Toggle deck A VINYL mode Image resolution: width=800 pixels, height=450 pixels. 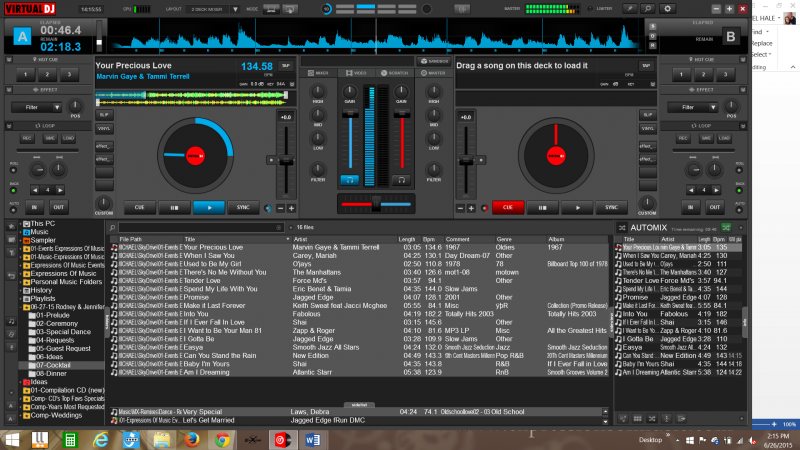pyautogui.click(x=104, y=129)
